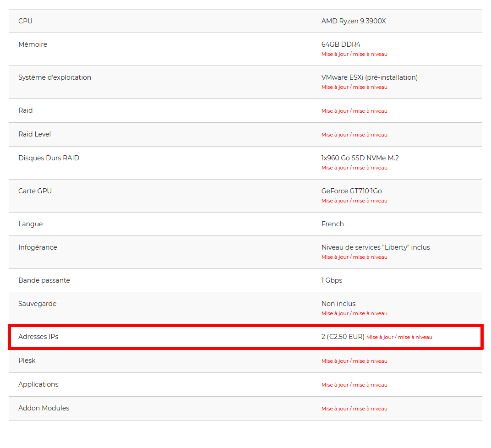491x448 pixels.
Task: Select the 1 Gbps bandwidth value
Action: point(332,280)
